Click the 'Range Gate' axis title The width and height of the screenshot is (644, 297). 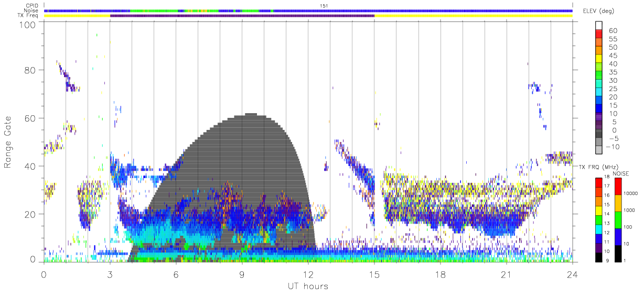pos(8,142)
